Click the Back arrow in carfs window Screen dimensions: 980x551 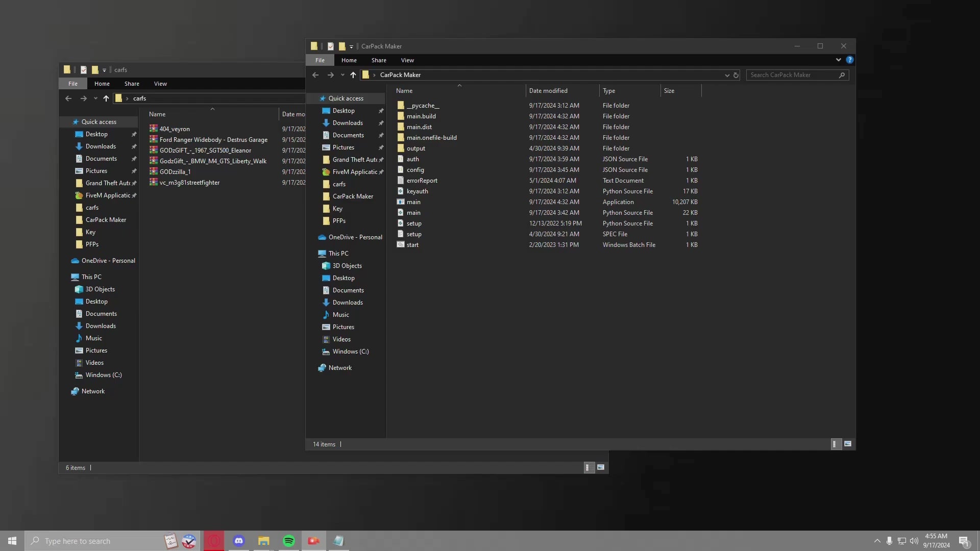[x=68, y=98]
